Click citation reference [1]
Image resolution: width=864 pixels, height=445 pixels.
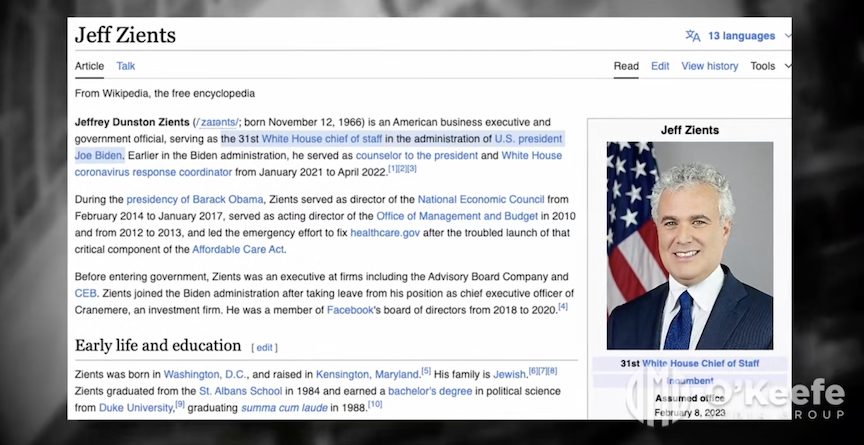pyautogui.click(x=392, y=169)
